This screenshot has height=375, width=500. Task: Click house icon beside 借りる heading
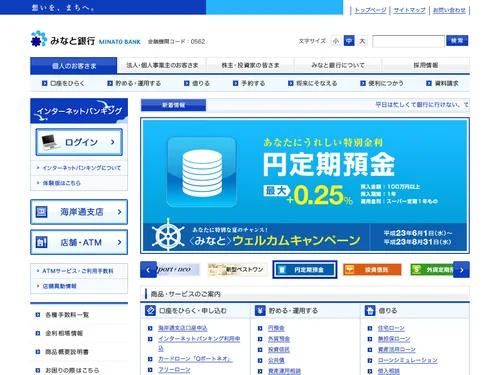[x=370, y=311]
